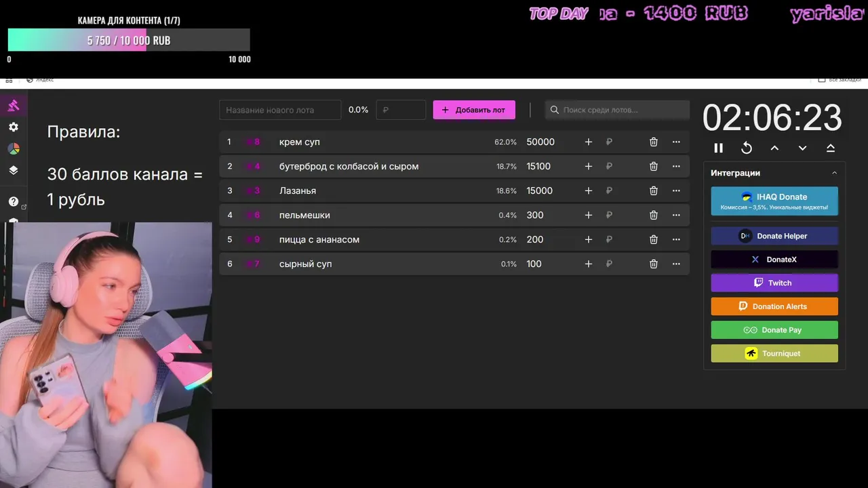Collapse the Интеграции panel
This screenshot has height=488, width=868.
[x=834, y=173]
